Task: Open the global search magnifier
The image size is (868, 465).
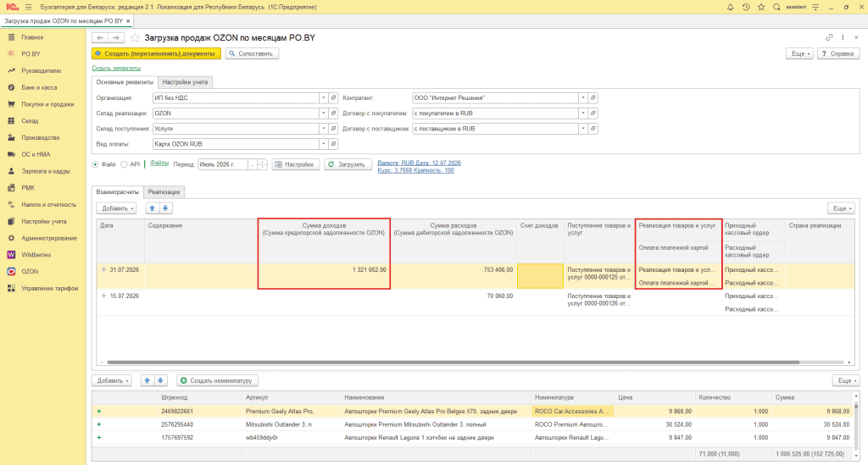Action: click(x=776, y=7)
